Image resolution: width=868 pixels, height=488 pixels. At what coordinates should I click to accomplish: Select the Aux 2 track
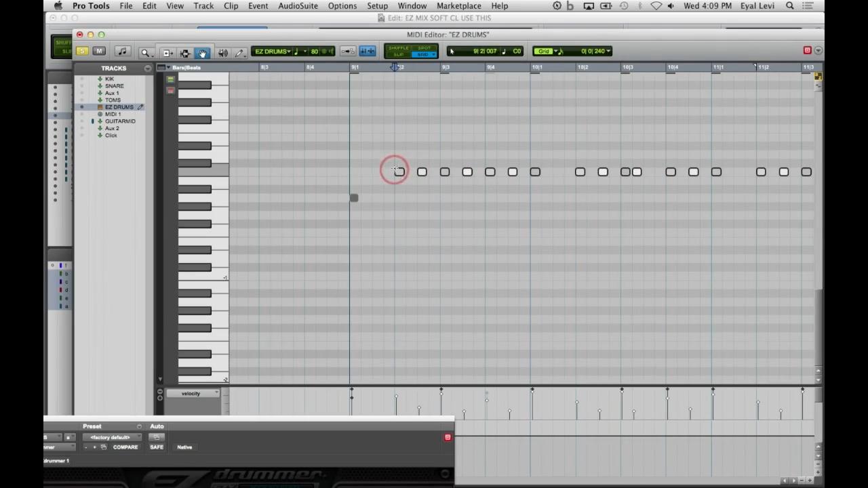coord(112,128)
